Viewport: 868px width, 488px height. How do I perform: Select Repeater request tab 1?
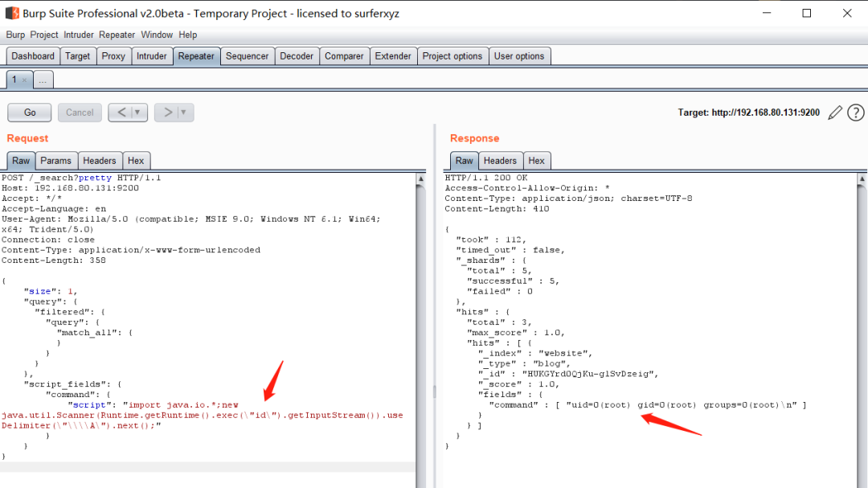click(x=15, y=80)
